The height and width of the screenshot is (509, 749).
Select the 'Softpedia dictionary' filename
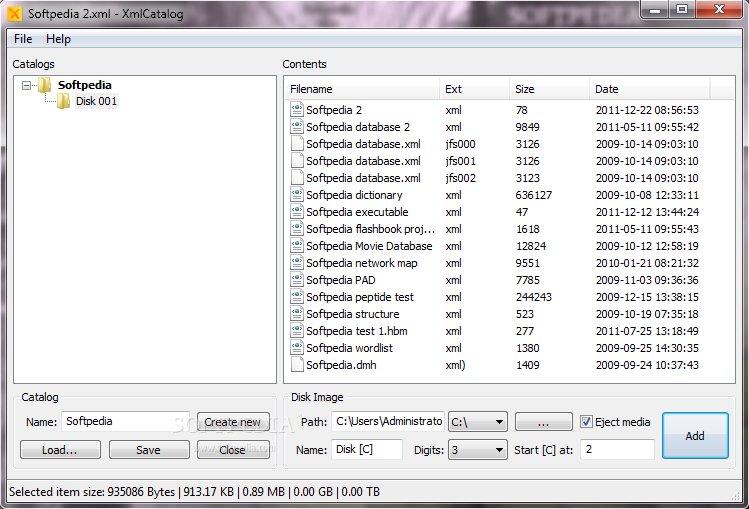pos(354,195)
